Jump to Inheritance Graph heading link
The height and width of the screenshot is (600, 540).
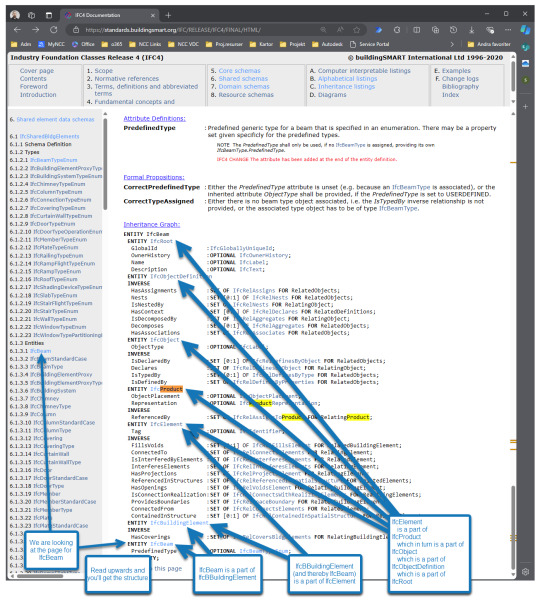coord(152,225)
